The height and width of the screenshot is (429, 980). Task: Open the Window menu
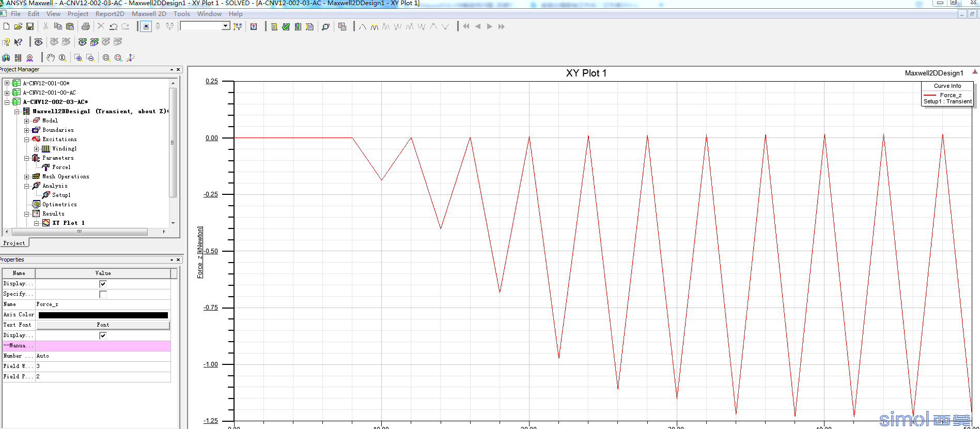click(x=209, y=14)
